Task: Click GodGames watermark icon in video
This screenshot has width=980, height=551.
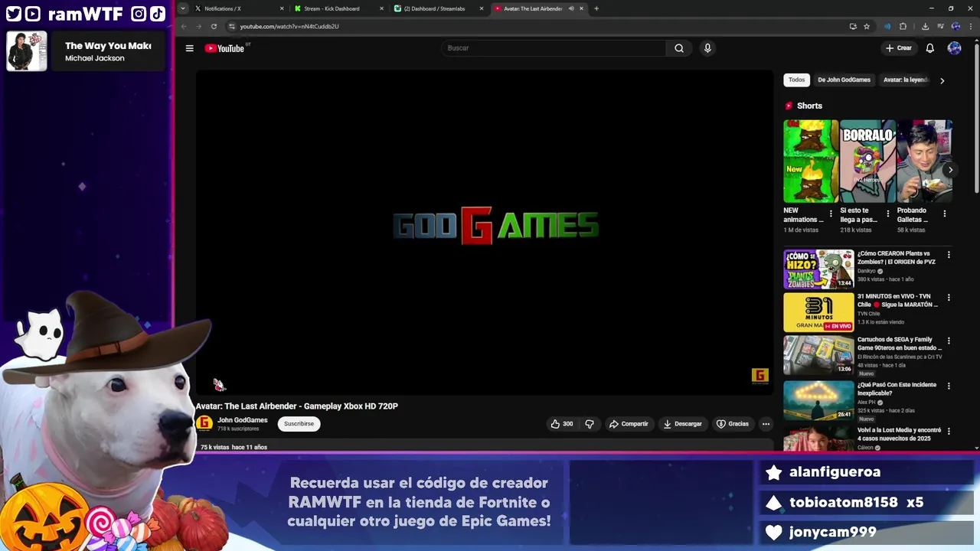Action: pyautogui.click(x=759, y=375)
